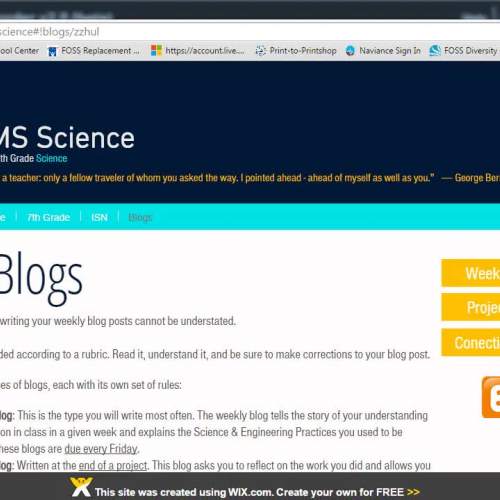Click the Blogs page heading
This screenshot has height=500, width=500.
pyautogui.click(x=41, y=278)
